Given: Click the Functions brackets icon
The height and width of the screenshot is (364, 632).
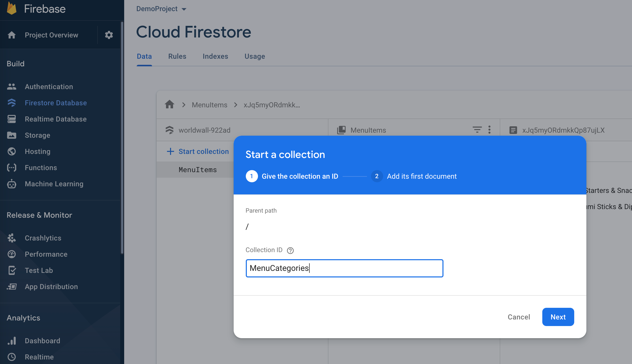Looking at the screenshot, I should tap(12, 168).
